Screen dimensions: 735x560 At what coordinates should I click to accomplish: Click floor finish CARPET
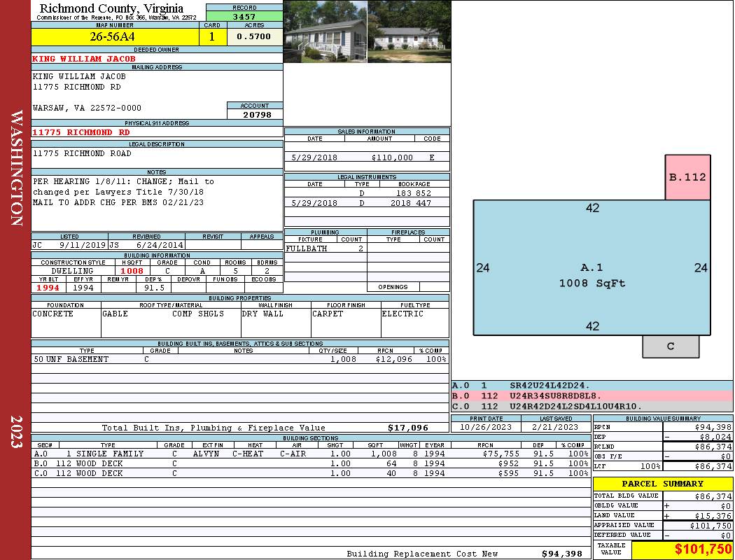pos(328,314)
